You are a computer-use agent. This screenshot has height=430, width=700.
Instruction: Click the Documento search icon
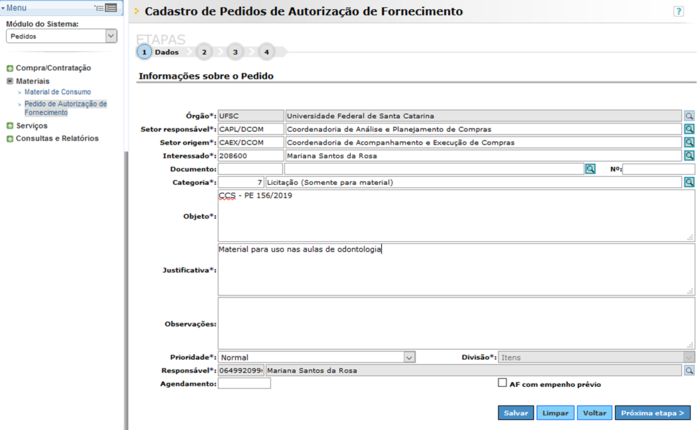[x=590, y=170]
